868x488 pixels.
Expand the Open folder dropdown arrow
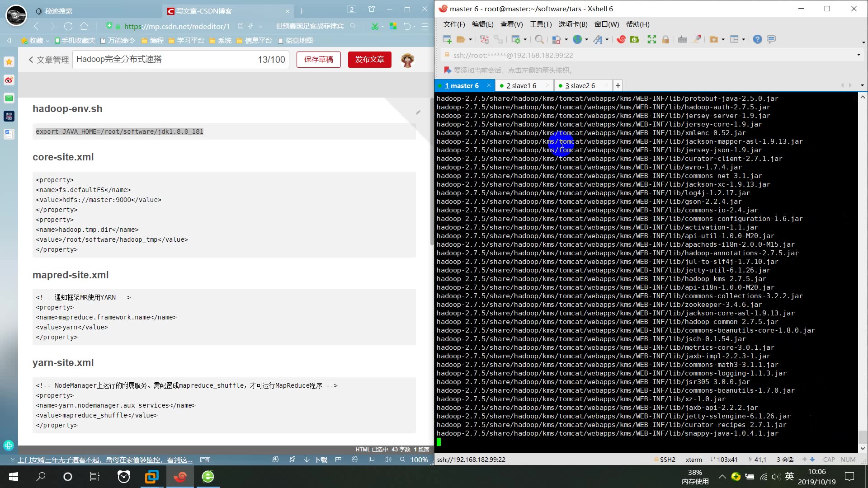coord(470,40)
